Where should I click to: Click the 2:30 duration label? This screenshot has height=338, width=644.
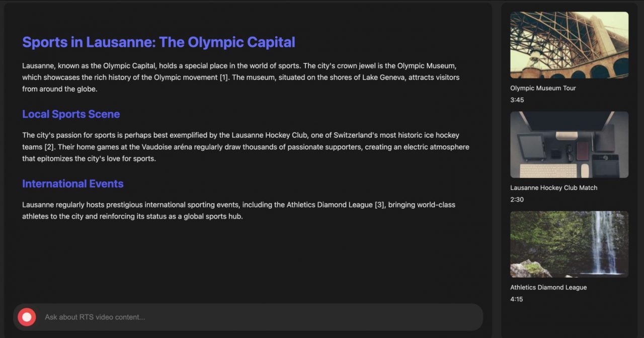click(x=517, y=199)
